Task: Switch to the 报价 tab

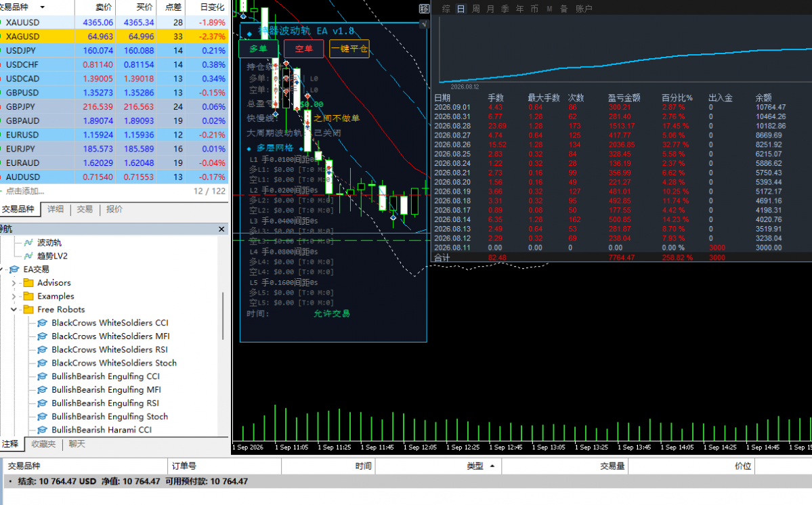Action: tap(114, 209)
